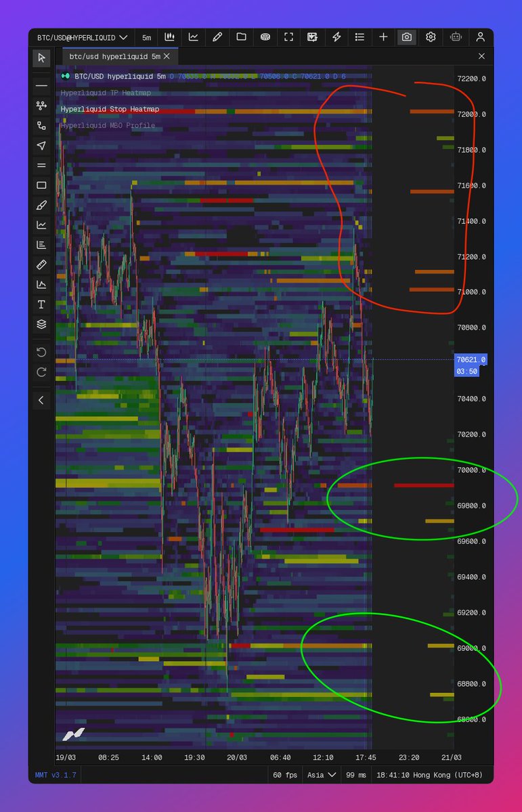Collapse the left drawing toolbar
This screenshot has height=812, width=522.
41,400
